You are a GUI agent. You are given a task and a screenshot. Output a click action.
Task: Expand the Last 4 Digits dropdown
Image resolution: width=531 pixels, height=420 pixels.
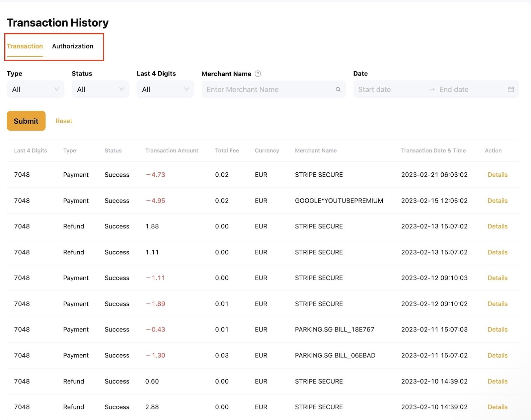(x=165, y=90)
